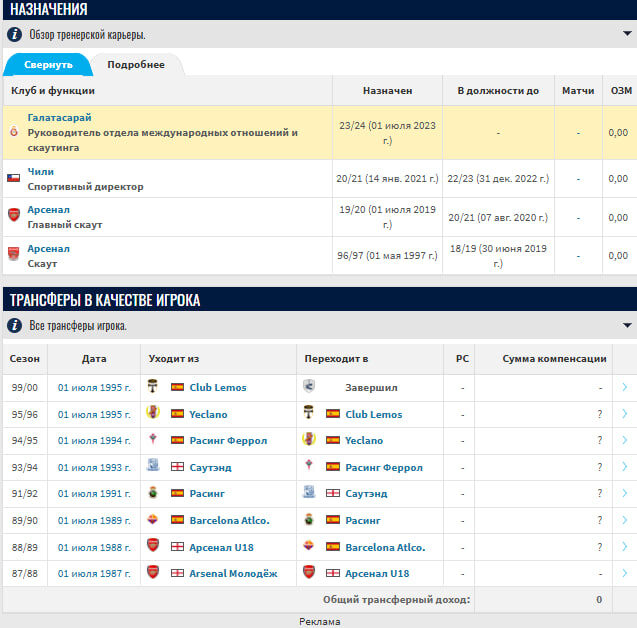Screen dimensions: 637x628
Task: Switch to the 'Подробнее' tab
Action: [x=136, y=65]
